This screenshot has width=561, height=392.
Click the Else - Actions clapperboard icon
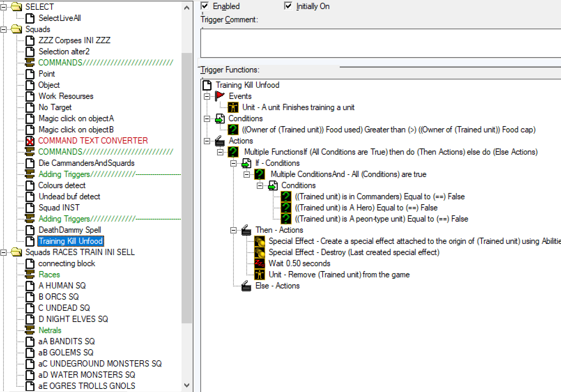coord(246,286)
